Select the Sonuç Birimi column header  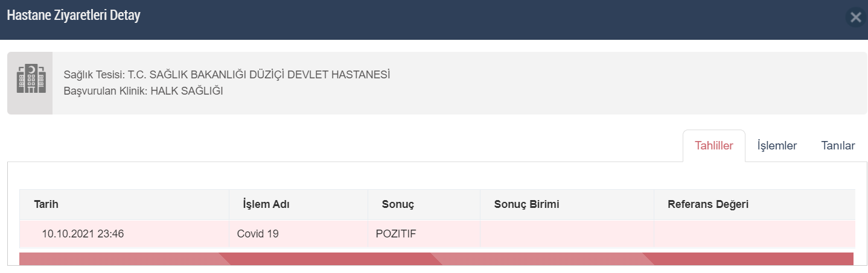coord(567,204)
